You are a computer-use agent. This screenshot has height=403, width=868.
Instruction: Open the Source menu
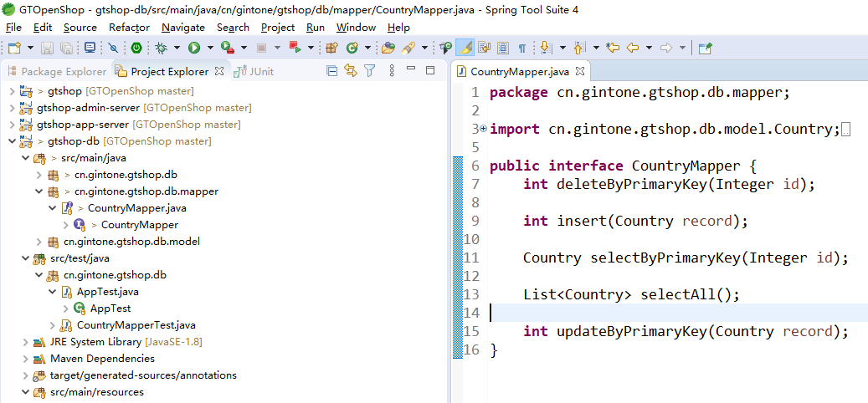point(80,27)
